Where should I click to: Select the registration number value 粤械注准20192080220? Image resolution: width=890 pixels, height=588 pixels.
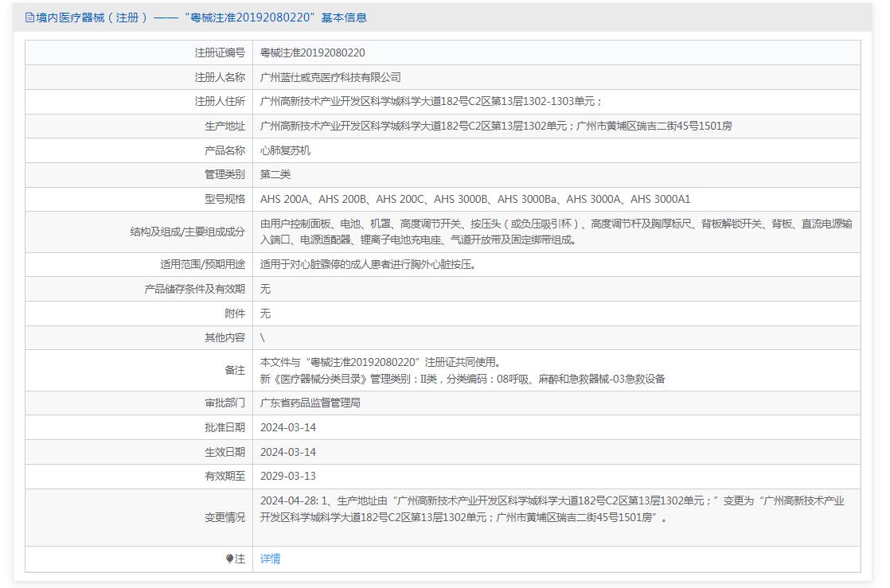point(313,53)
